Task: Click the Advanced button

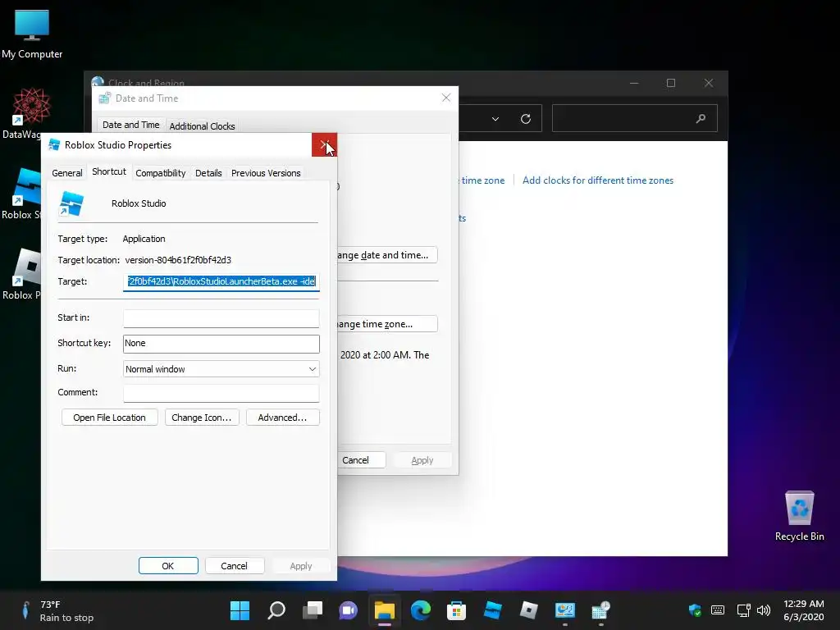Action: tap(282, 418)
